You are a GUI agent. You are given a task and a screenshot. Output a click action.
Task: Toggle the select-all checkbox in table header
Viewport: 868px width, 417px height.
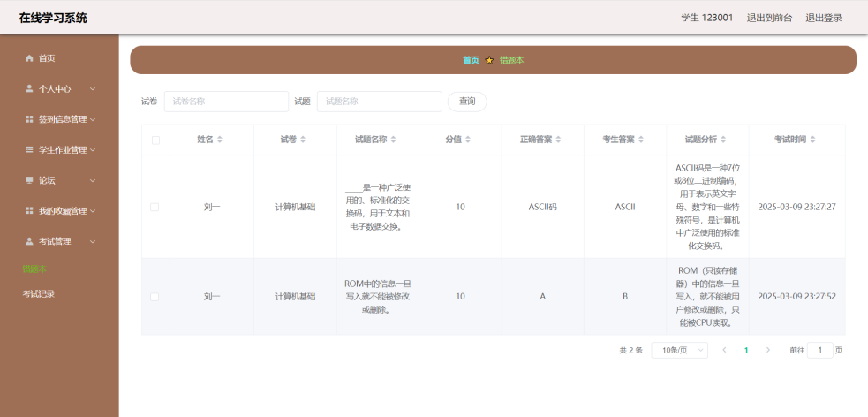coord(155,140)
